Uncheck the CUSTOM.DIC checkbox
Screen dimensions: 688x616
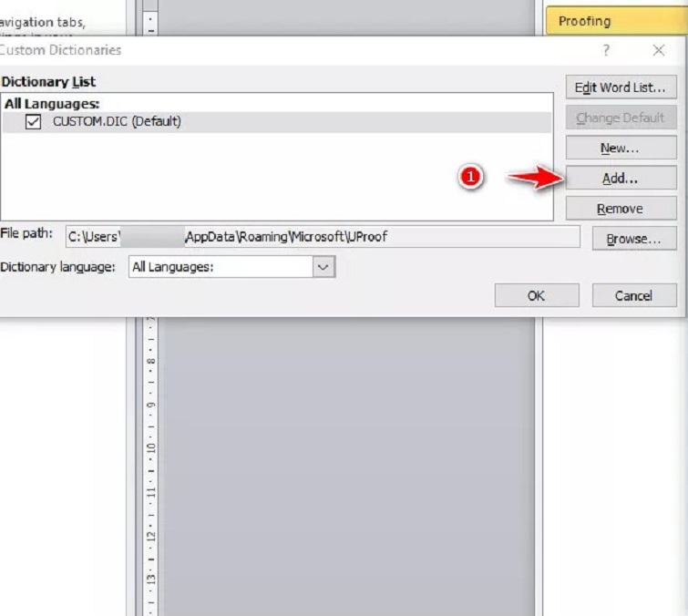click(34, 121)
